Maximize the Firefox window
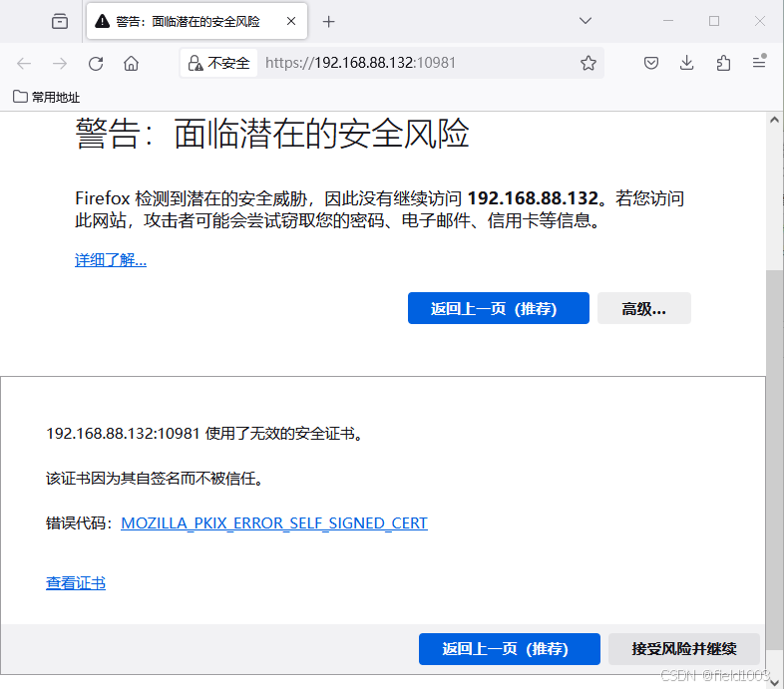The width and height of the screenshot is (784, 689). tap(714, 21)
